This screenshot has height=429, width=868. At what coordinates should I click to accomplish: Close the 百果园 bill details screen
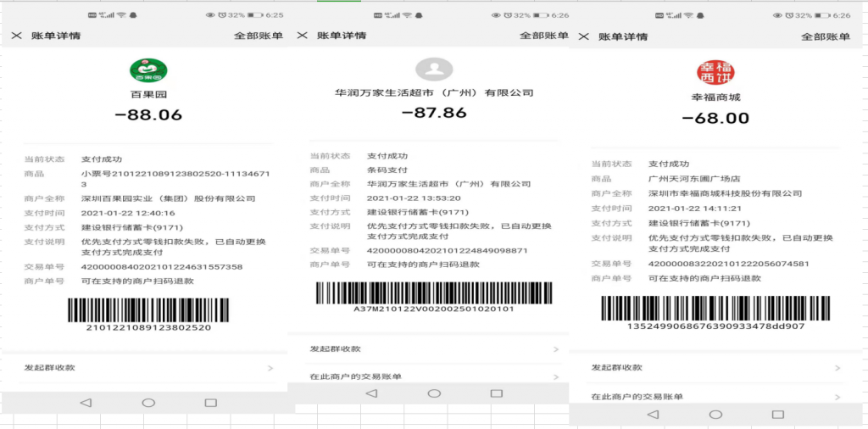(x=16, y=36)
